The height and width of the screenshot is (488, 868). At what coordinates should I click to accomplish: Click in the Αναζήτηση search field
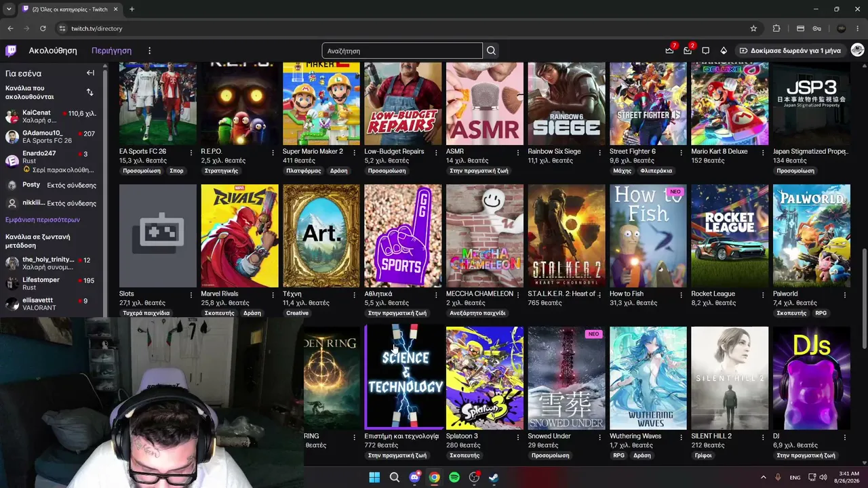pos(402,51)
